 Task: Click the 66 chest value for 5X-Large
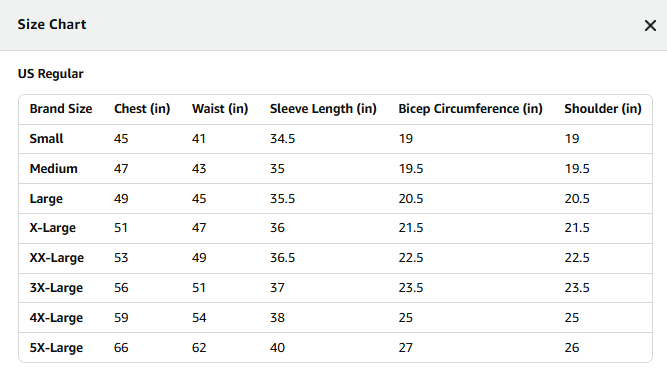121,348
